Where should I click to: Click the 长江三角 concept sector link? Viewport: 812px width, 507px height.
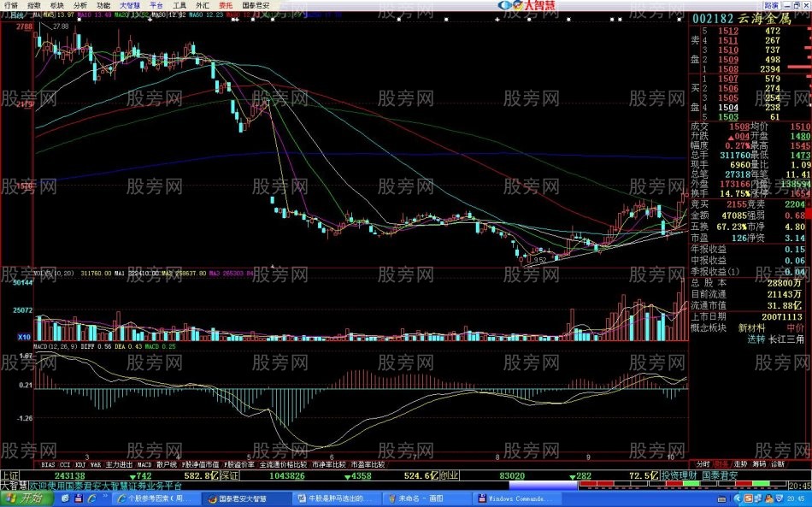pyautogui.click(x=786, y=339)
